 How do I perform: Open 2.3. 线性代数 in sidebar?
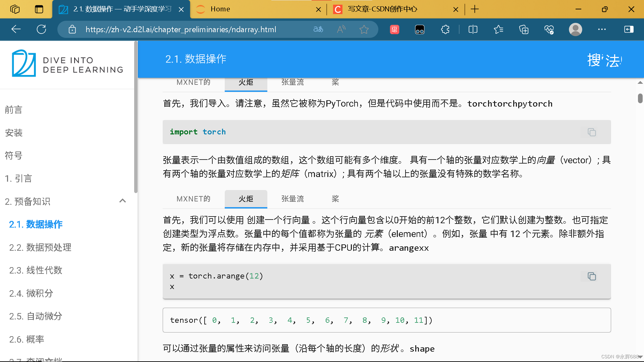pyautogui.click(x=36, y=270)
